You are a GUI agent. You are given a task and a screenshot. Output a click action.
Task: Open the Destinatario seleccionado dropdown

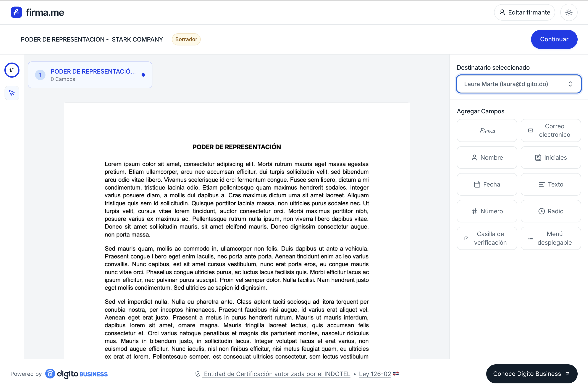coord(519,84)
